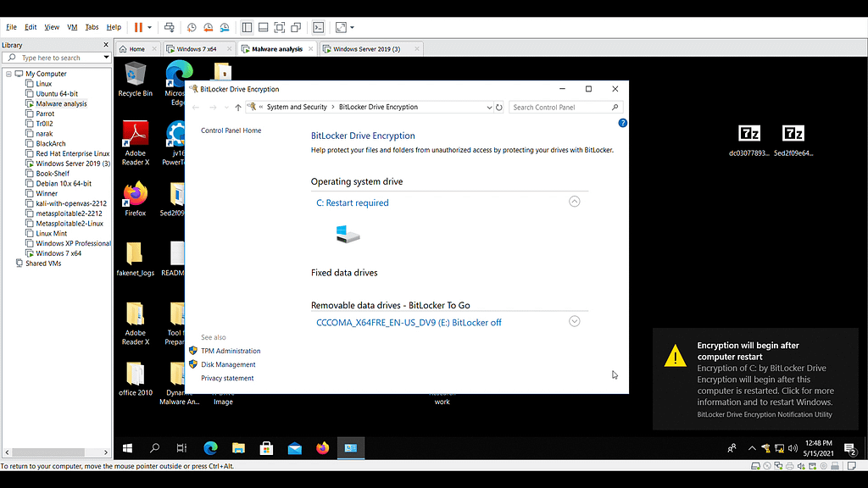Open the address bar history dropdown

[x=489, y=108]
